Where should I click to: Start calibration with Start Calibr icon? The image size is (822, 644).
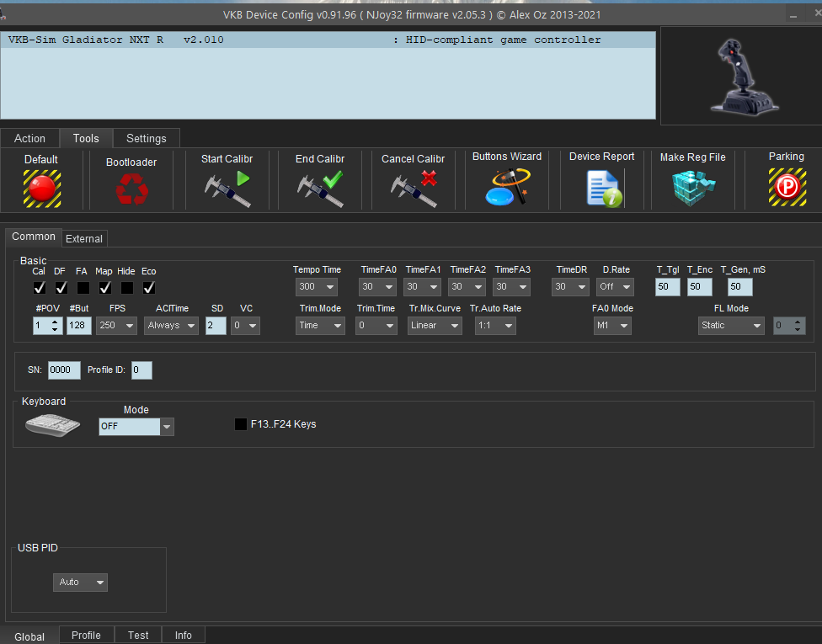click(227, 189)
